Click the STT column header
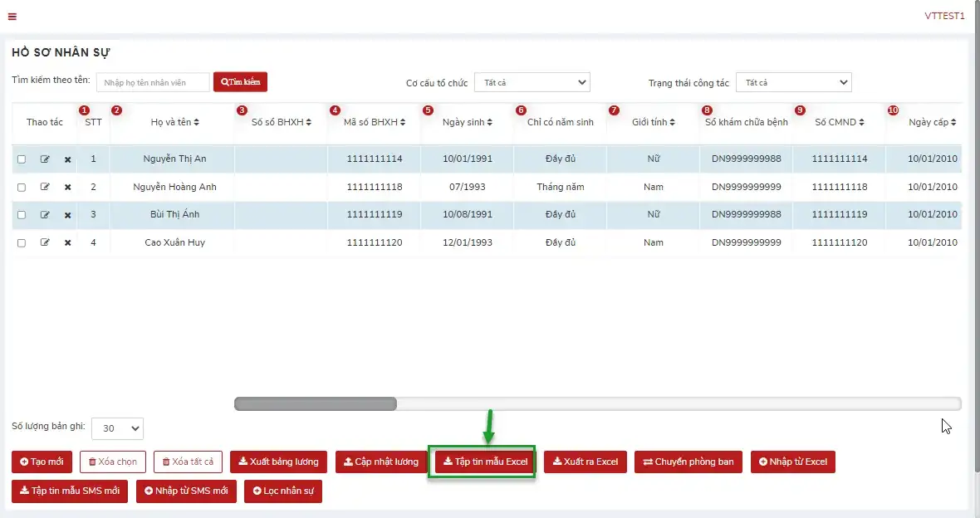980x518 pixels. (93, 123)
